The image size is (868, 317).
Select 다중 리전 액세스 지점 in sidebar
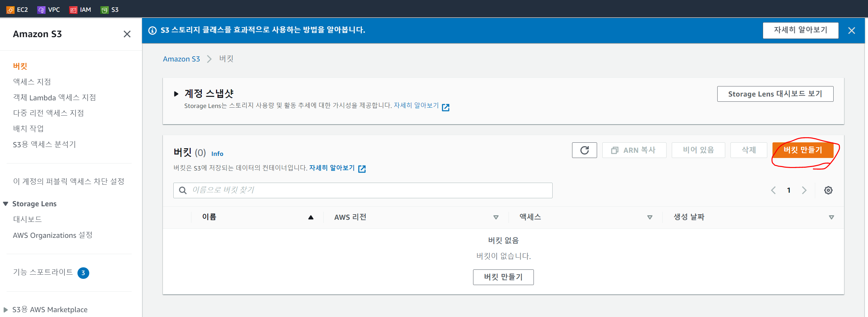point(49,113)
